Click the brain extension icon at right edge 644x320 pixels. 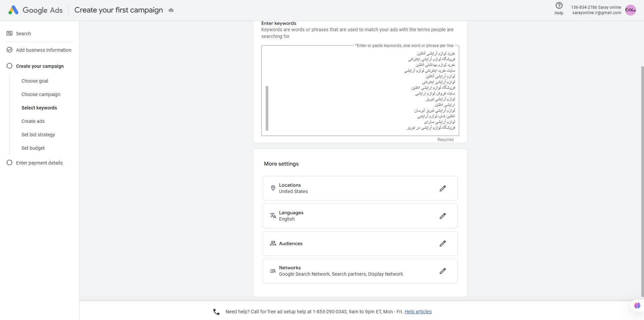tap(637, 306)
